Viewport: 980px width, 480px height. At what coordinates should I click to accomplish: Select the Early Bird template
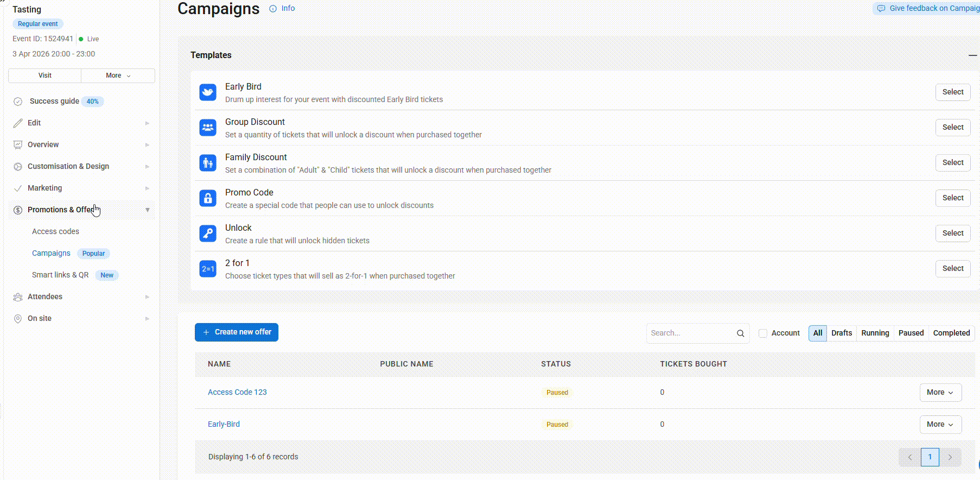pyautogui.click(x=953, y=92)
